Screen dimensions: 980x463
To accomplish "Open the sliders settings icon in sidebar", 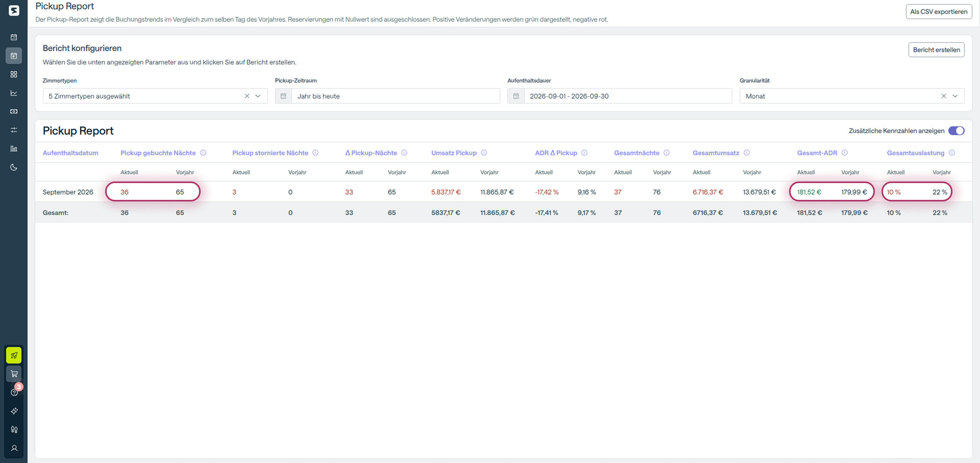I will click(14, 130).
